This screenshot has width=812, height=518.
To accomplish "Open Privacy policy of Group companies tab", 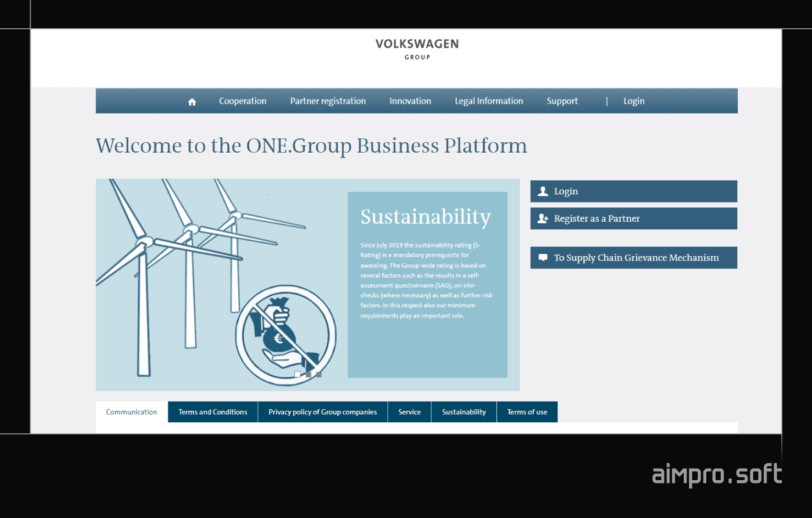I will pos(323,412).
